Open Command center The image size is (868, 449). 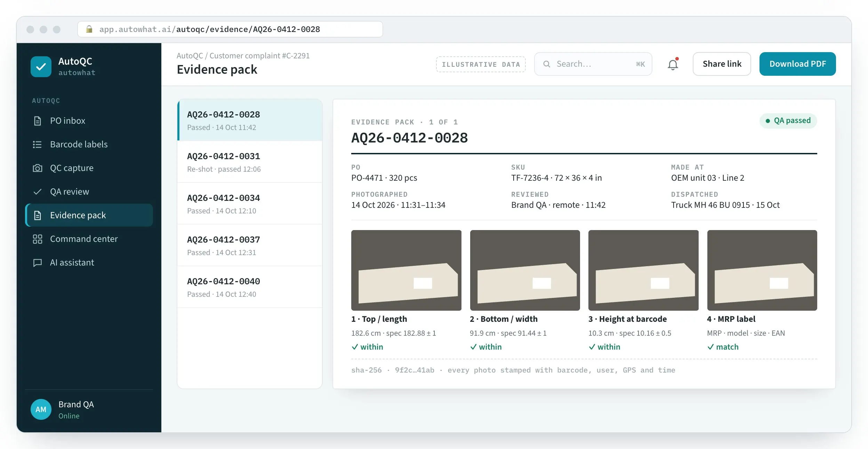[x=89, y=239]
